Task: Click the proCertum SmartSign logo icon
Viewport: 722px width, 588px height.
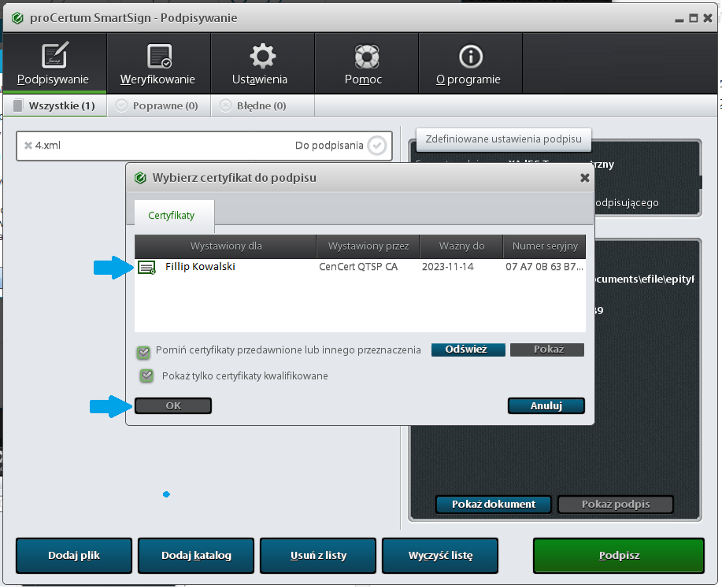Action: click(x=17, y=18)
